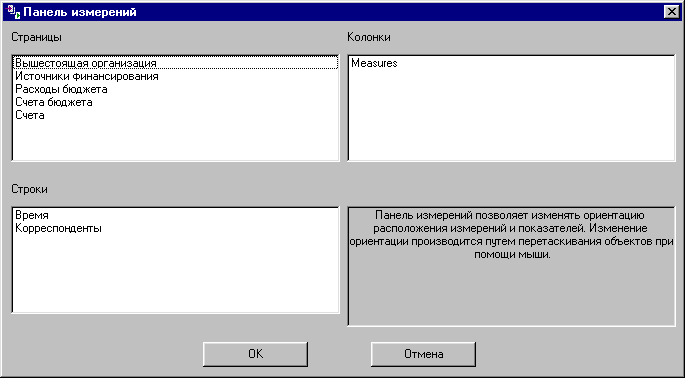The width and height of the screenshot is (685, 378).
Task: Select Вышестоящая организация in Страницы list
Action: [176, 63]
